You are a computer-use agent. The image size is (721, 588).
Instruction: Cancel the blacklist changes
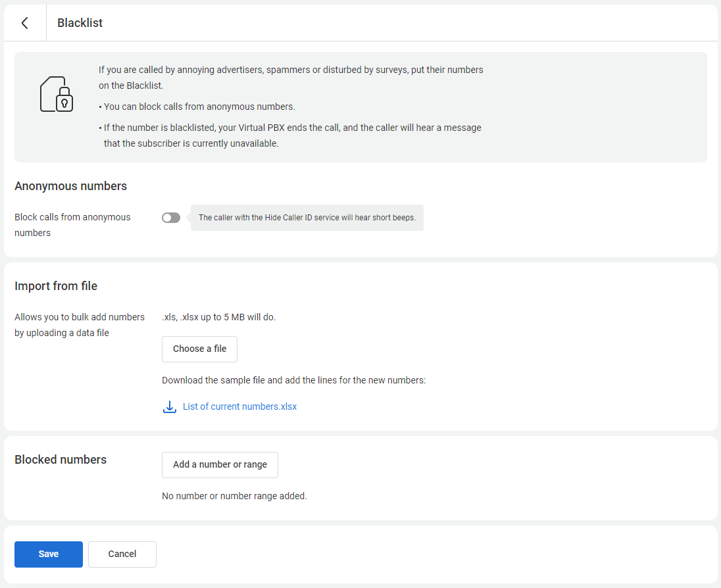(122, 554)
